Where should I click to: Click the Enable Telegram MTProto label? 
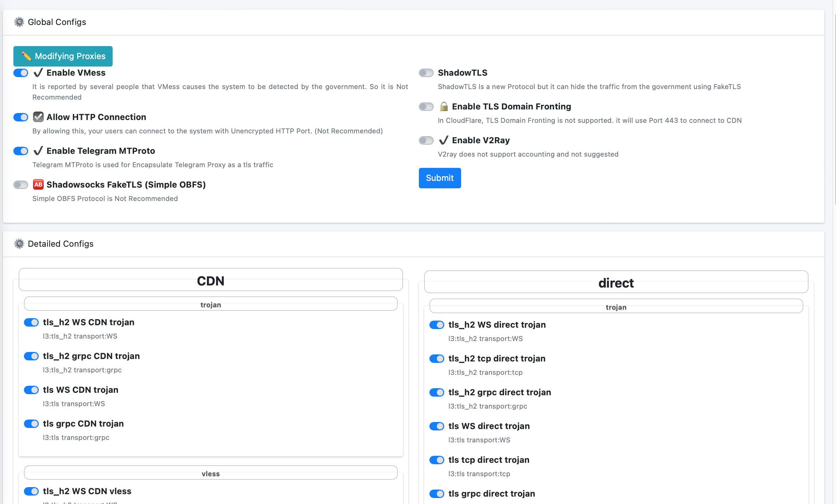pos(101,151)
